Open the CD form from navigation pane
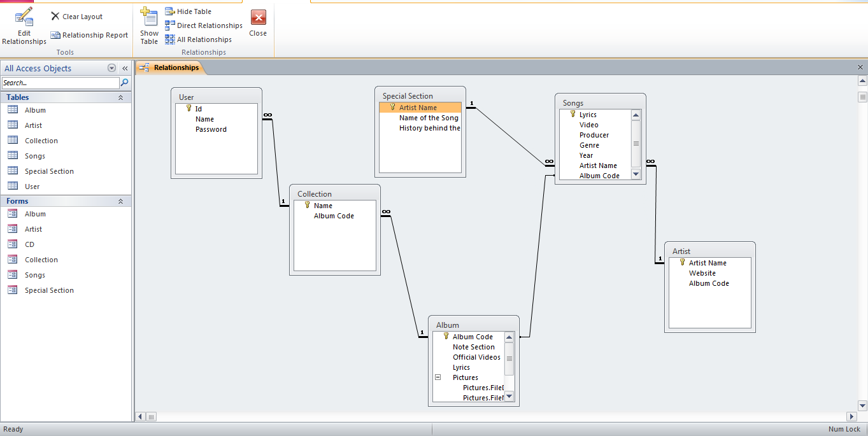 pyautogui.click(x=29, y=244)
